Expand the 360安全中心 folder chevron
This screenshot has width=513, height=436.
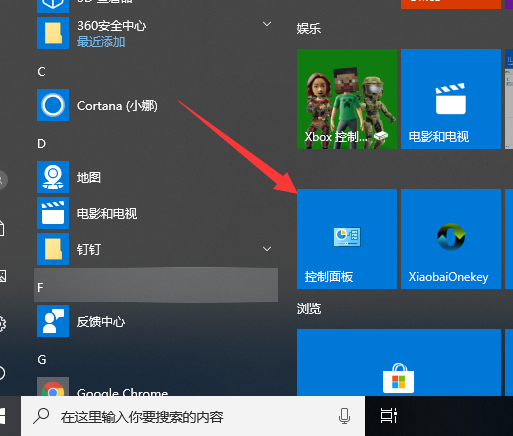[x=267, y=24]
